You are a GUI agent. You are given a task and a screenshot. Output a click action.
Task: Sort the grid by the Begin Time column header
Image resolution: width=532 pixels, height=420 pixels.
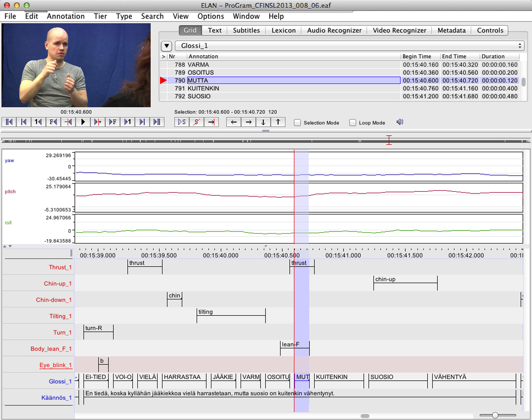point(420,57)
